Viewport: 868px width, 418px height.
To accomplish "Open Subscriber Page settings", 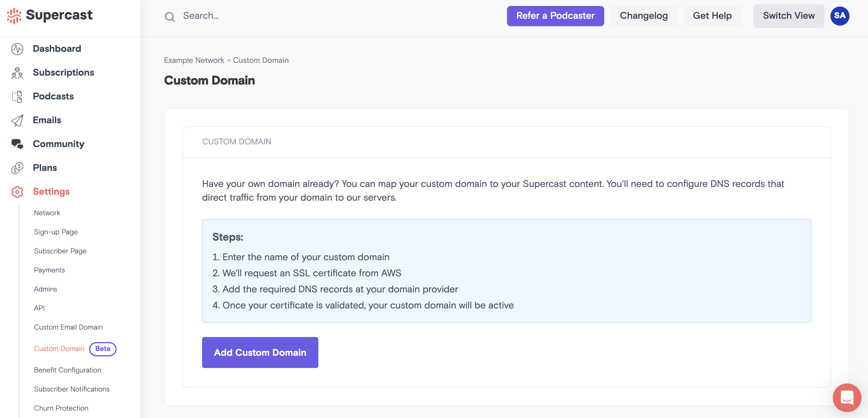I will coord(60,251).
